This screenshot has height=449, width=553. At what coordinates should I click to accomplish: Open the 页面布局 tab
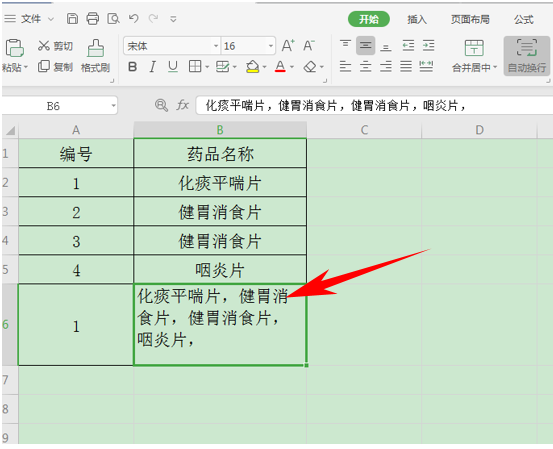[x=470, y=19]
